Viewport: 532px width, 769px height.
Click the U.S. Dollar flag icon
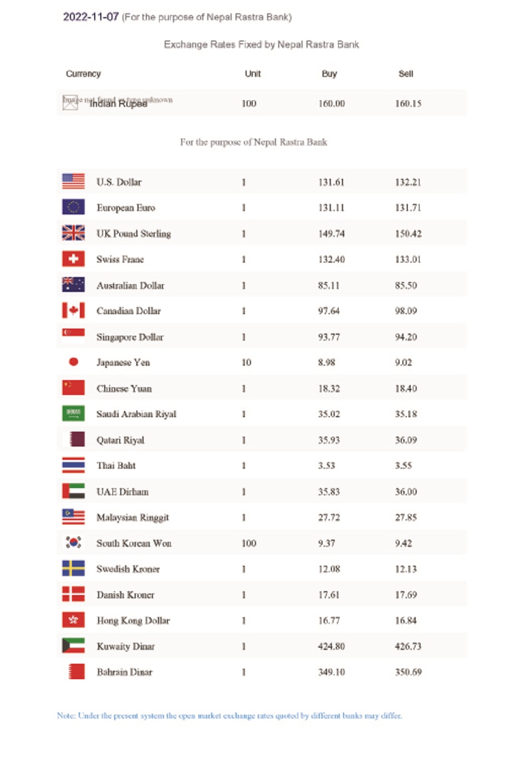[73, 181]
